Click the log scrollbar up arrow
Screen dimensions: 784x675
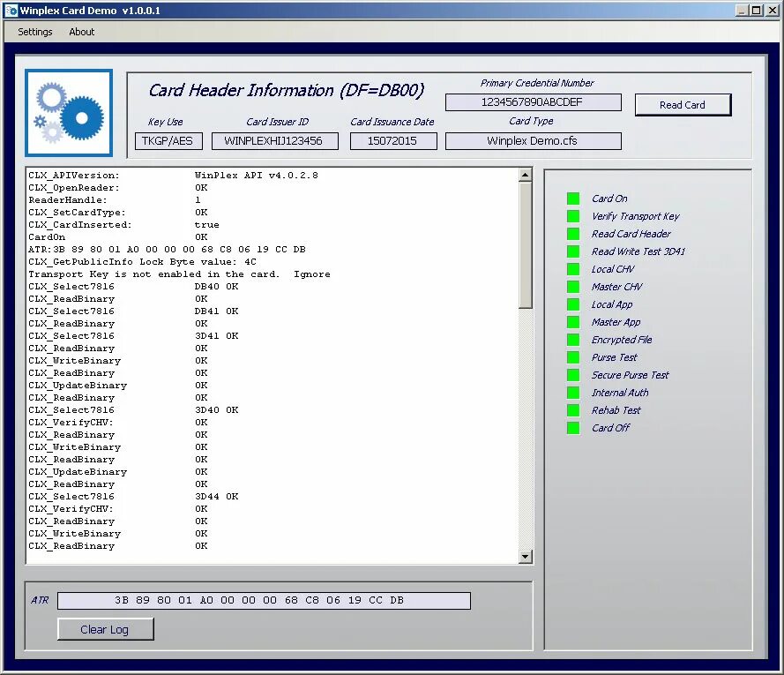pyautogui.click(x=525, y=175)
